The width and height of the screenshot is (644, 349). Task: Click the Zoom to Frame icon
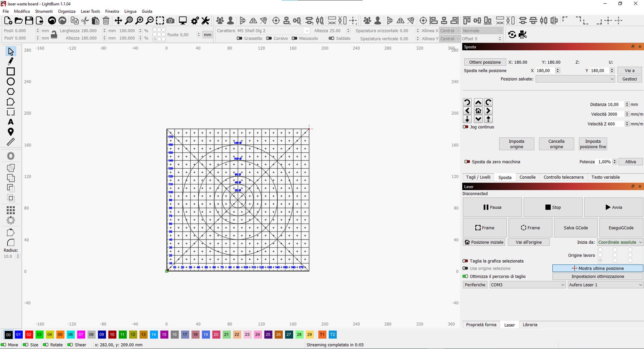[x=160, y=21]
